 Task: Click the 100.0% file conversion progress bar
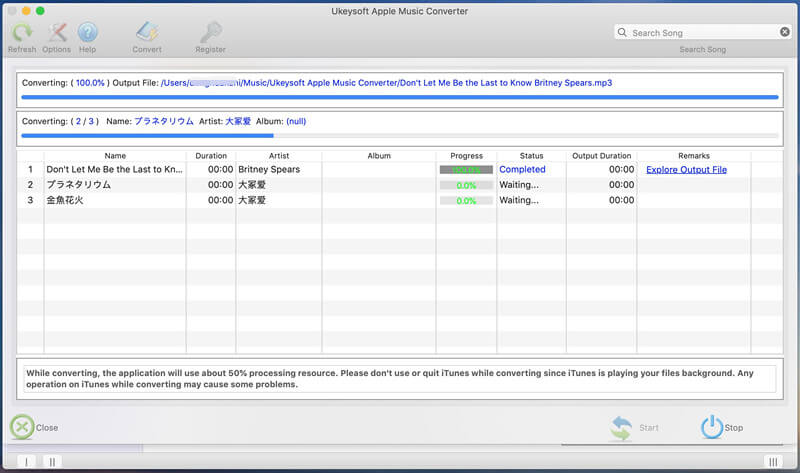click(x=399, y=97)
